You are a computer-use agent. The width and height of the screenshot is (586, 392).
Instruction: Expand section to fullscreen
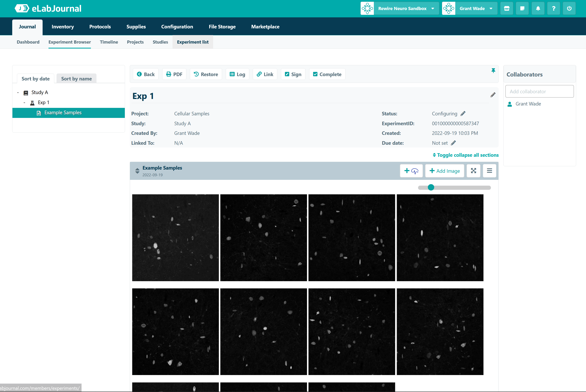(x=473, y=171)
